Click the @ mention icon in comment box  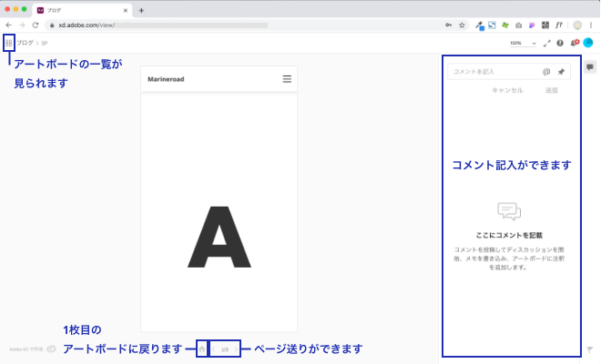tap(546, 71)
